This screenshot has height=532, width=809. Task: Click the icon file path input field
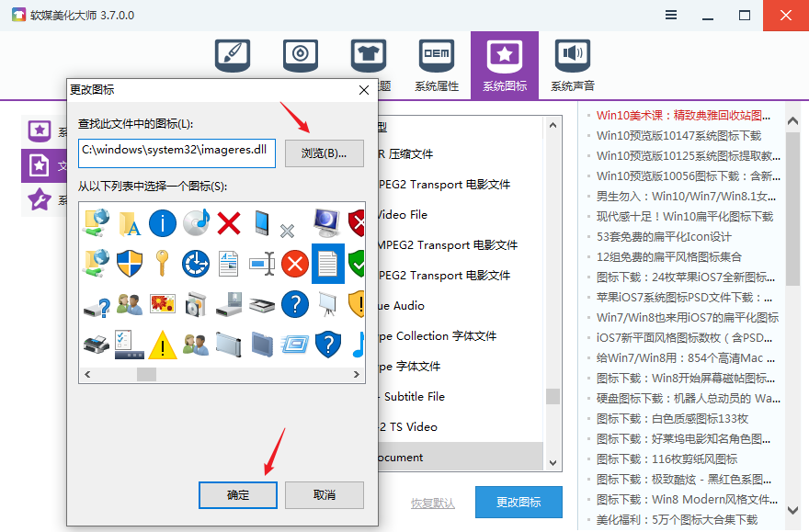[177, 152]
